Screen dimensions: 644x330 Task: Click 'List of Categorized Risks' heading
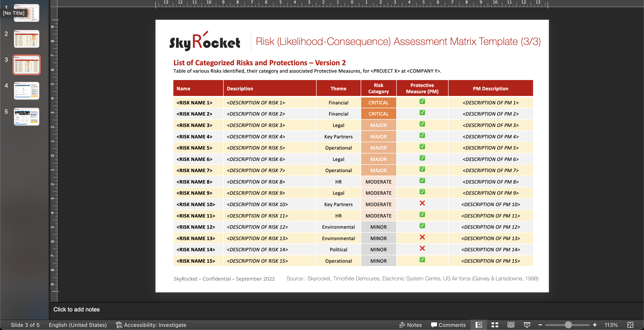pos(259,63)
